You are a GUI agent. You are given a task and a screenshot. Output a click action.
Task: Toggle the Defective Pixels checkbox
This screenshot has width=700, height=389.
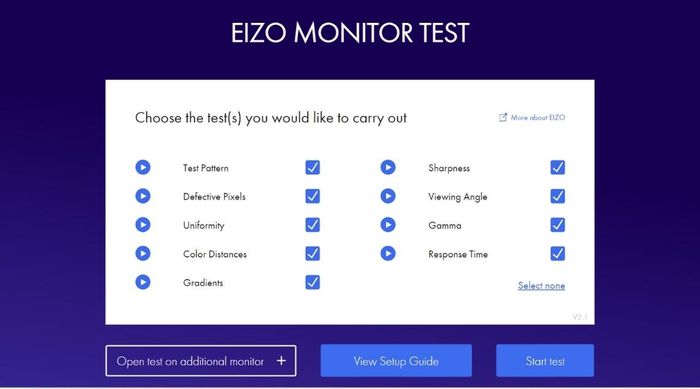[312, 196]
